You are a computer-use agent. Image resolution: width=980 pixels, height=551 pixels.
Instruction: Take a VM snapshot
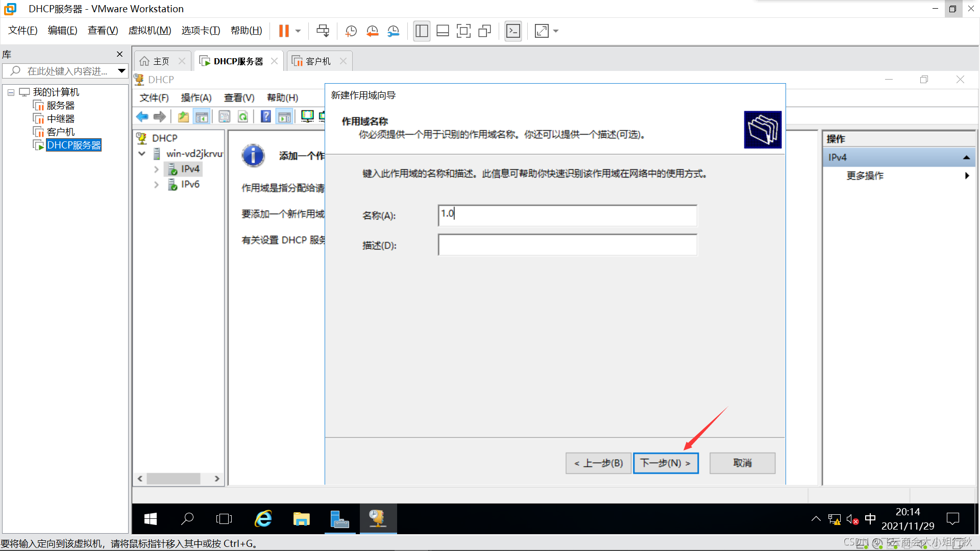(351, 31)
